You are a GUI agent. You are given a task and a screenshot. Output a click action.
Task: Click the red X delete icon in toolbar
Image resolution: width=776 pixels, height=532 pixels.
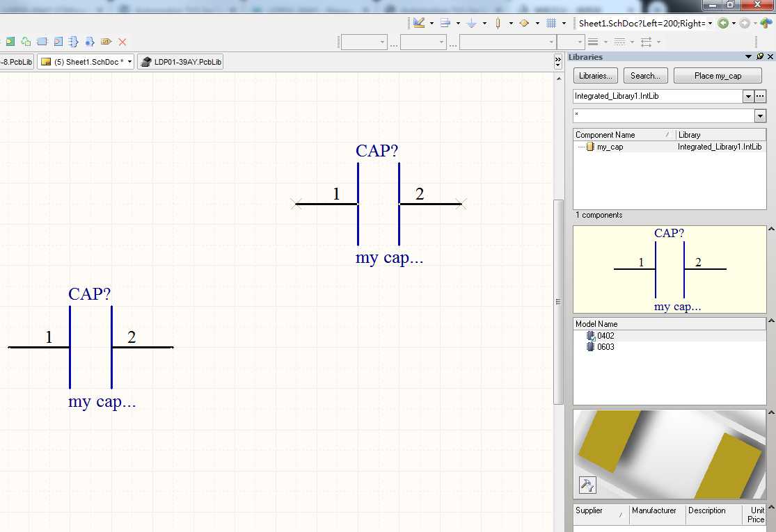pyautogui.click(x=122, y=42)
